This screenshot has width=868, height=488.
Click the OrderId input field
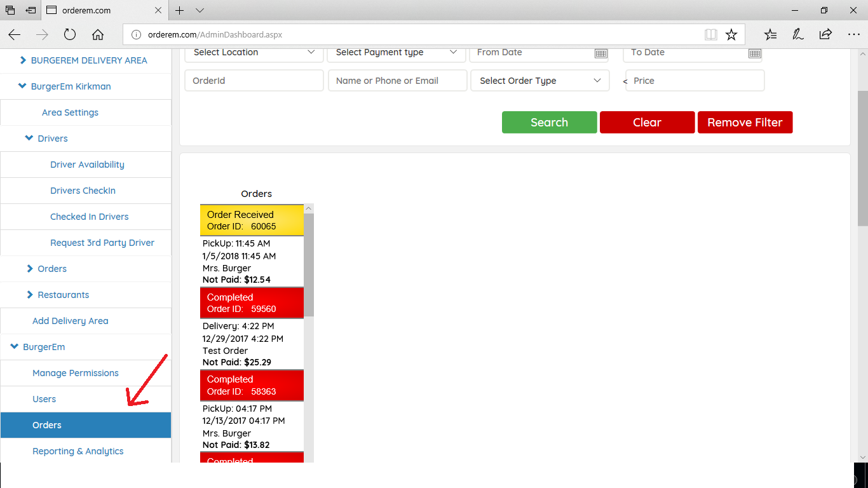click(x=254, y=81)
